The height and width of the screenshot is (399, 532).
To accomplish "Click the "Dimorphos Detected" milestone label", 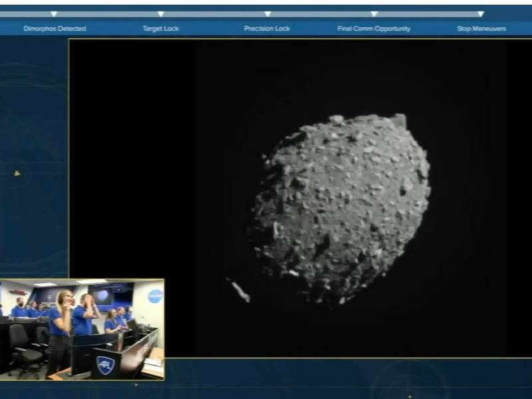I will click(x=55, y=29).
